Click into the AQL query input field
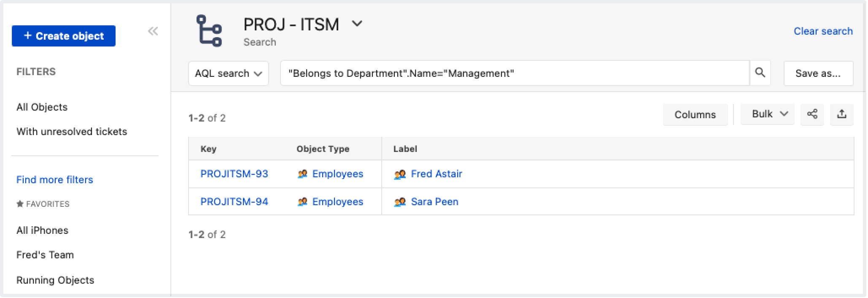 tap(515, 73)
